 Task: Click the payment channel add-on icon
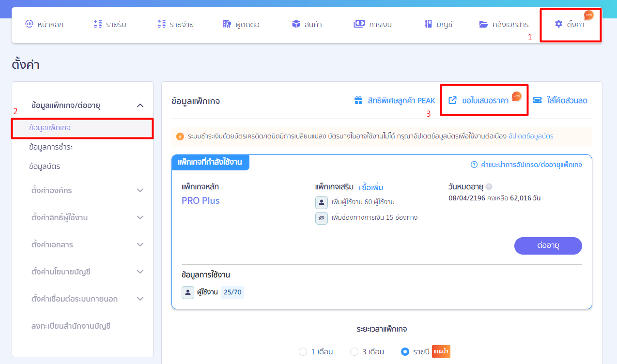pyautogui.click(x=321, y=218)
